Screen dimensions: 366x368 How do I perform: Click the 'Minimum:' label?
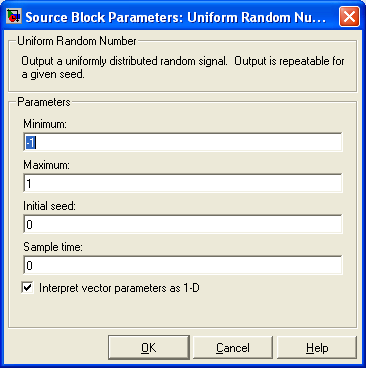tap(45, 124)
